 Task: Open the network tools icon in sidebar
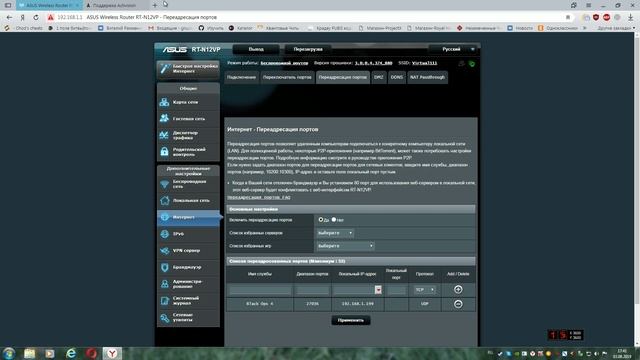pyautogui.click(x=164, y=318)
